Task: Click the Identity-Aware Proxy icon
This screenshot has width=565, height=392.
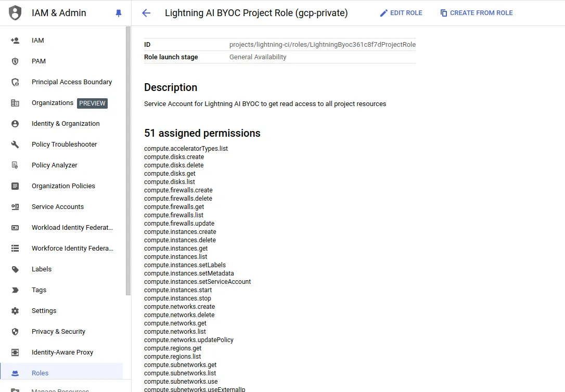Action: tap(15, 352)
